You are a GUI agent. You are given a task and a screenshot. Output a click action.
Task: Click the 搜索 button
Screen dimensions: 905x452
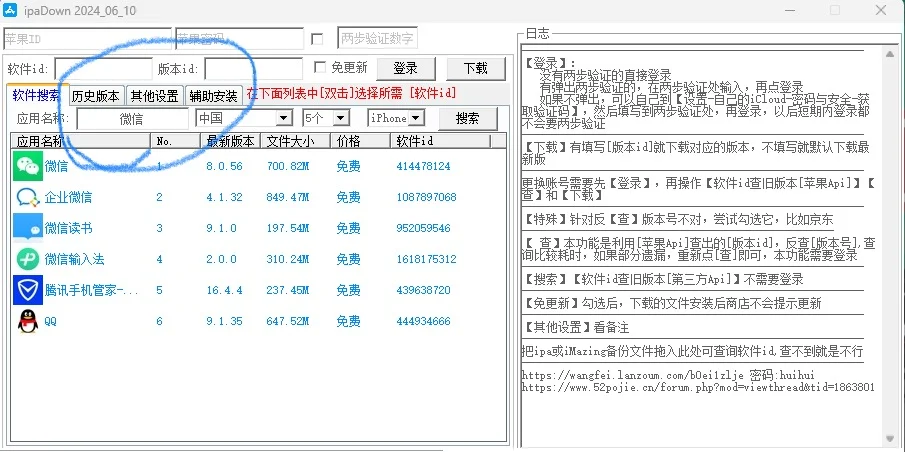coord(468,118)
